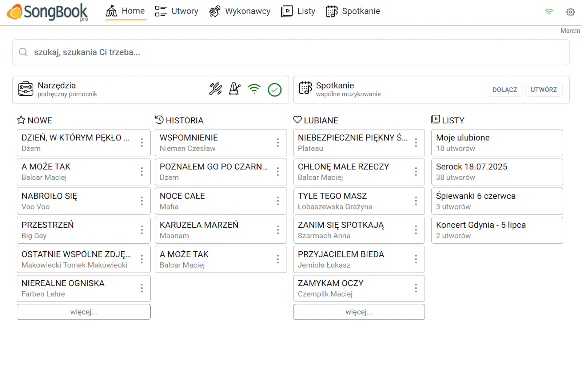The width and height of the screenshot is (582, 392).
Task: Open options menu for A może tak in HISTORIA
Action: point(278,259)
